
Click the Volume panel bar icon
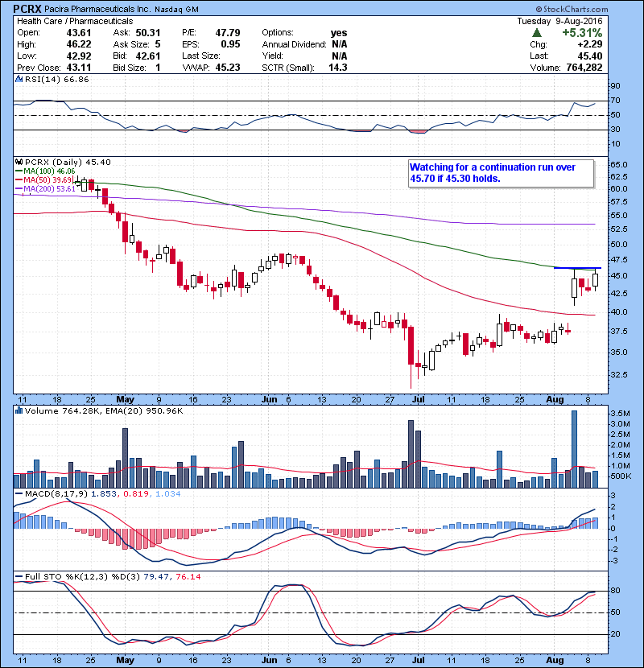[x=19, y=410]
